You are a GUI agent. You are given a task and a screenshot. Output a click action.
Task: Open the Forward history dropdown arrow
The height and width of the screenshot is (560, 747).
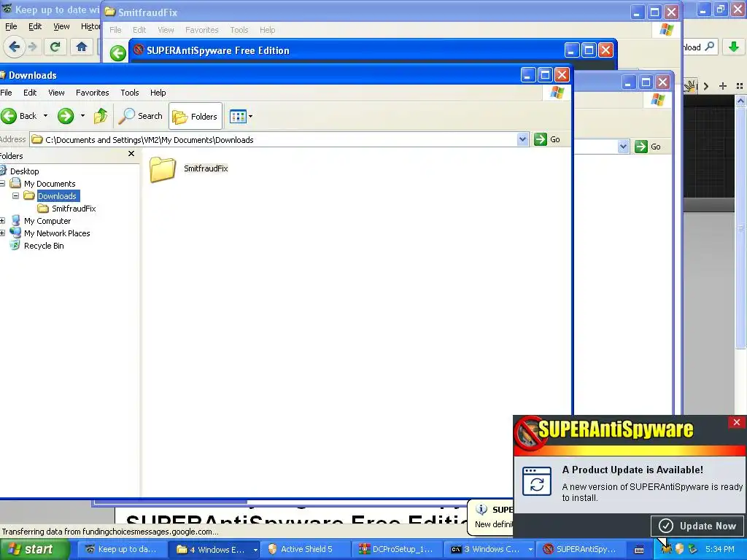[82, 116]
